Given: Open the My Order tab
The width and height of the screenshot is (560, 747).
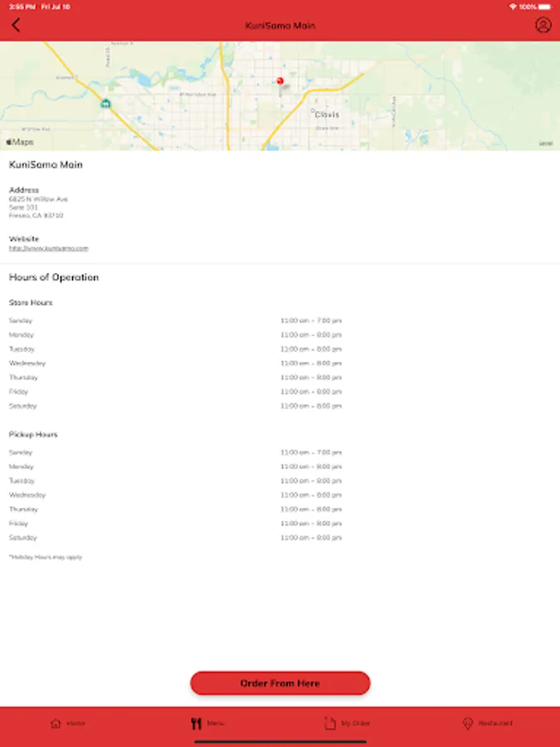Looking at the screenshot, I should tap(347, 723).
